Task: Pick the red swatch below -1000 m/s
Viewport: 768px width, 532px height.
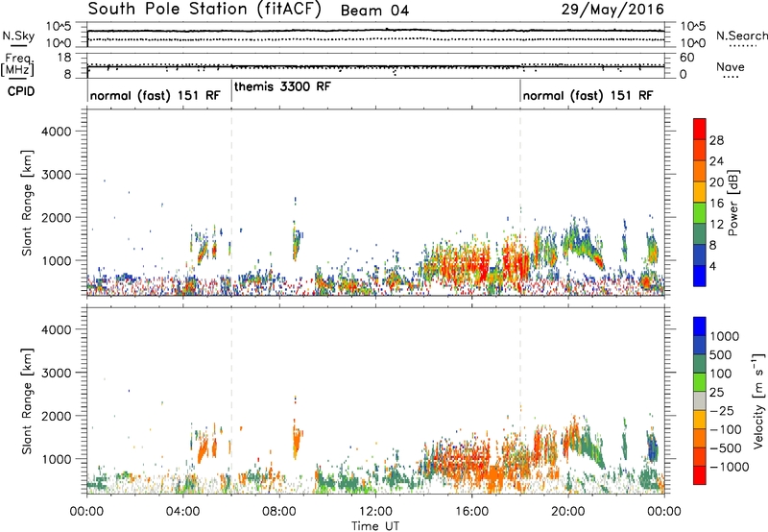Action: coord(700,475)
